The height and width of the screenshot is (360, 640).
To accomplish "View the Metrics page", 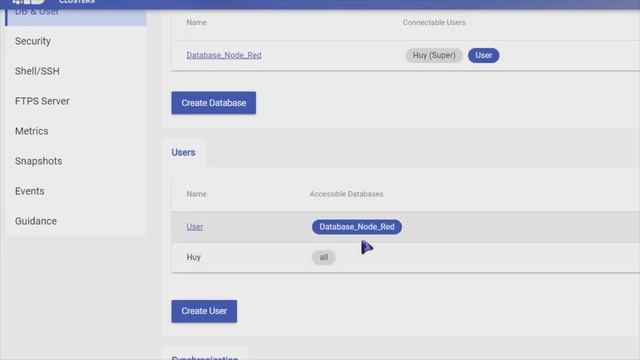I will point(31,131).
